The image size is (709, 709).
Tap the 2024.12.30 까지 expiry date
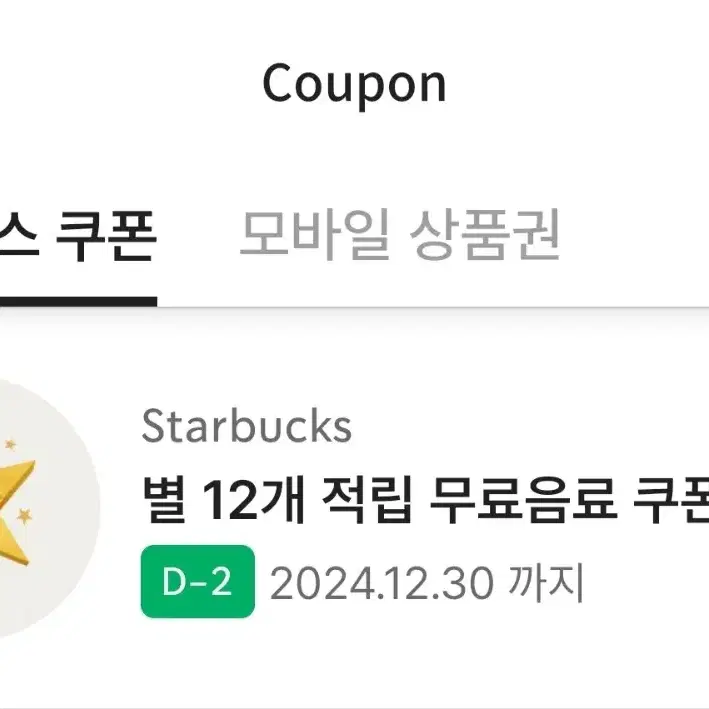[427, 583]
